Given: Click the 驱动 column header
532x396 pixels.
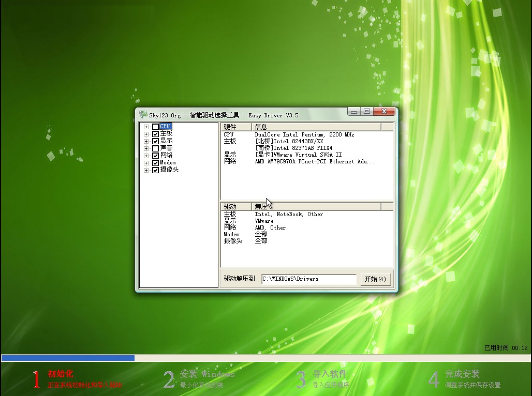Looking at the screenshot, I should click(x=236, y=207).
